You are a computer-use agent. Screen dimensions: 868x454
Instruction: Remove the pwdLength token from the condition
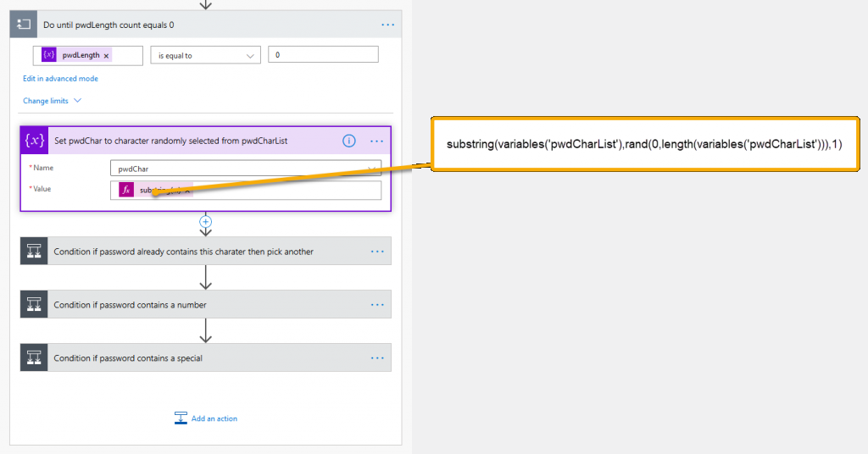106,56
